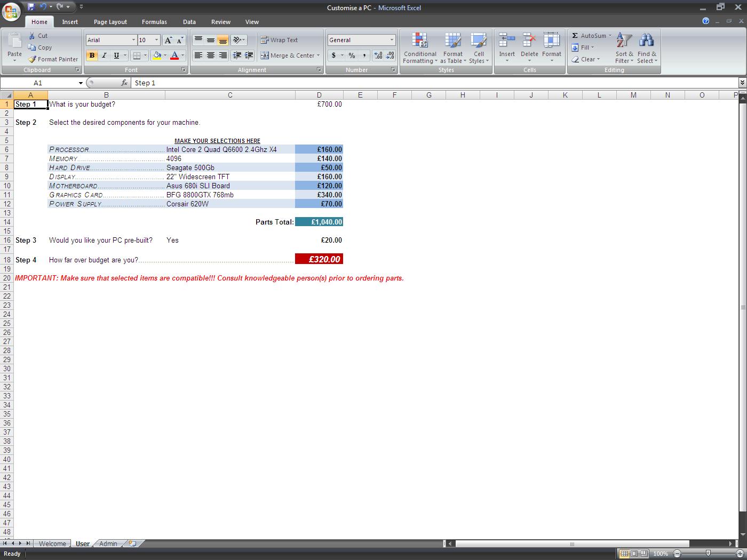Apply percent style to cell
This screenshot has width=747, height=560.
pos(352,55)
